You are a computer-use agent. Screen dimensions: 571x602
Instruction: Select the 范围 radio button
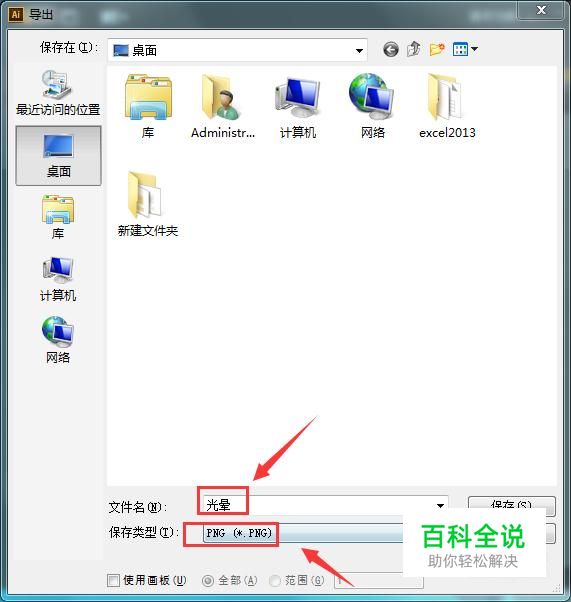(275, 580)
